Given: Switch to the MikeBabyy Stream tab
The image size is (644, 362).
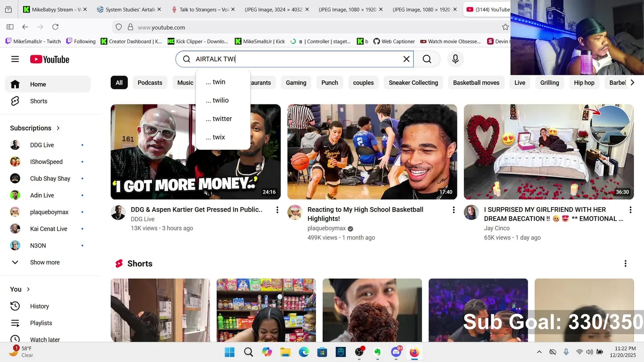Looking at the screenshot, I should coord(55,10).
